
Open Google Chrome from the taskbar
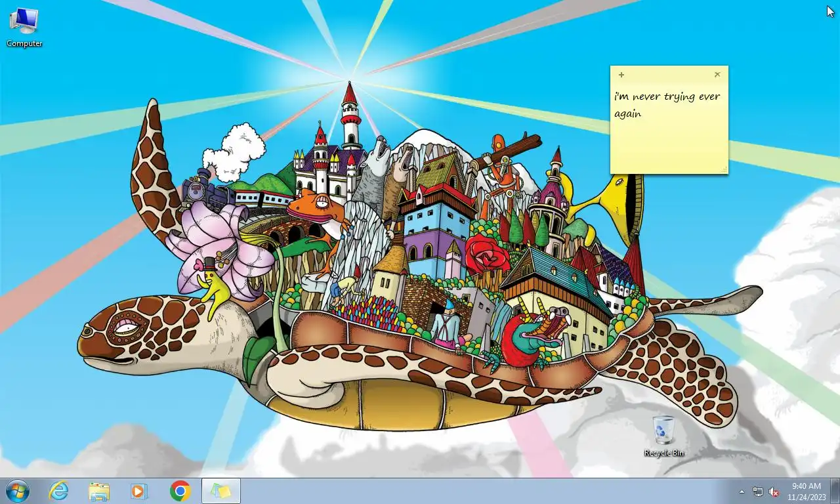[x=180, y=491]
